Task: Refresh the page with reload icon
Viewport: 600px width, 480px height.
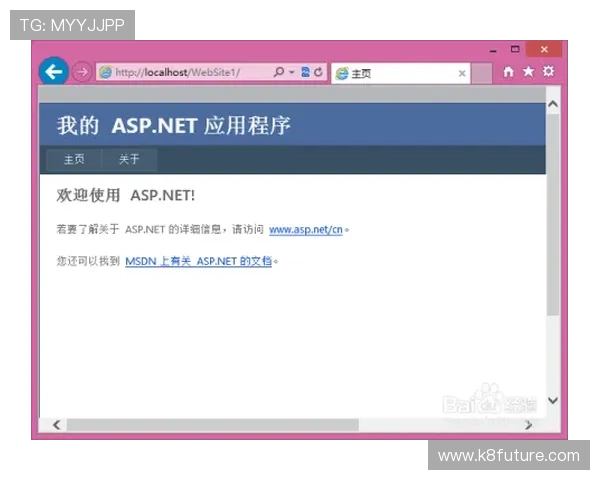Action: coord(318,73)
